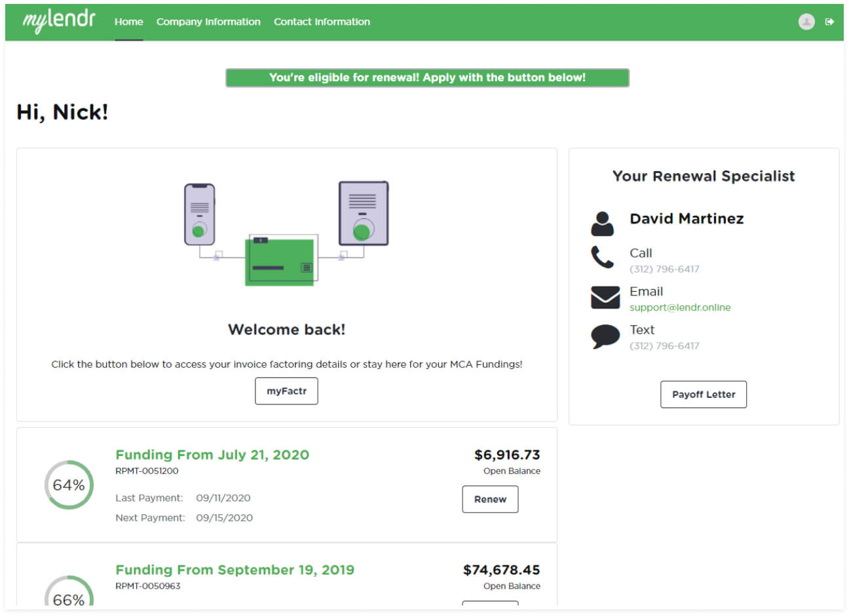Request a Payoff Letter
This screenshot has width=849, height=616.
coord(703,394)
